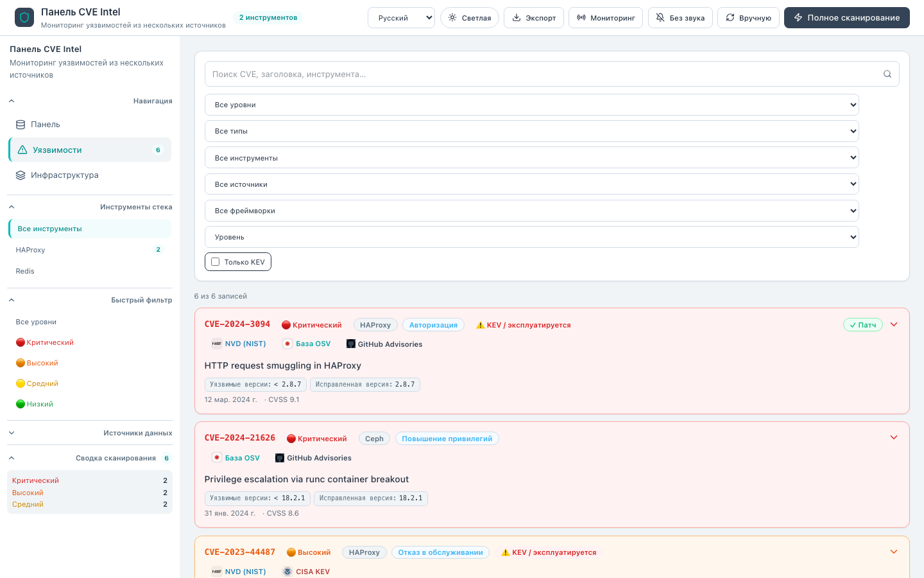Viewport: 924px width, 578px height.
Task: Open the CVE-2024-3094 link
Action: click(x=237, y=324)
